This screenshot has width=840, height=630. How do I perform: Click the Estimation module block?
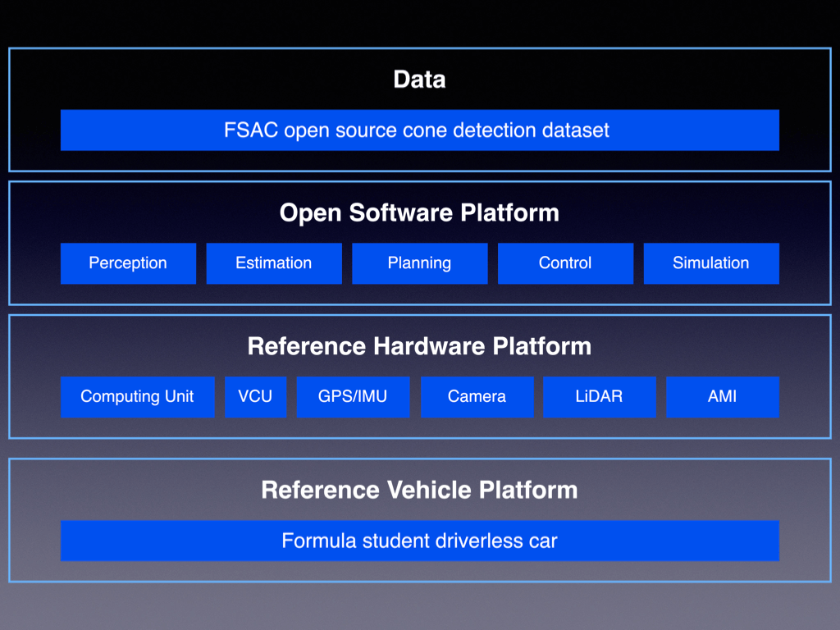point(273,263)
